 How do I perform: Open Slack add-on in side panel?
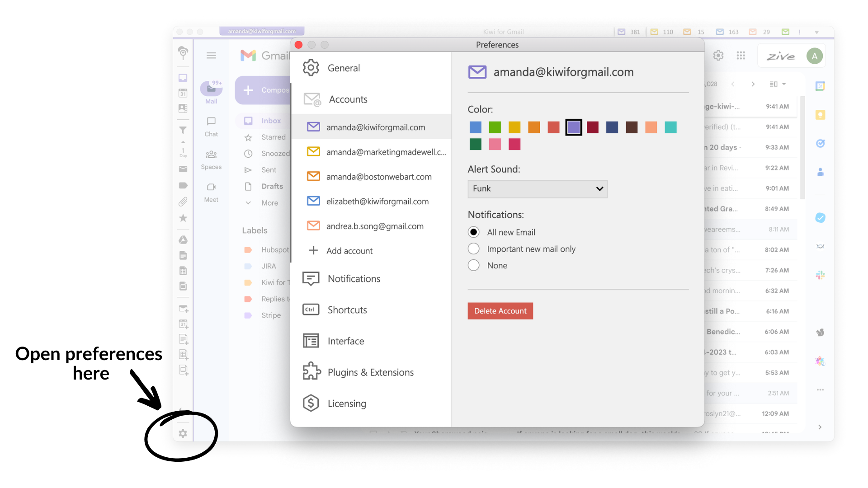pos(820,275)
